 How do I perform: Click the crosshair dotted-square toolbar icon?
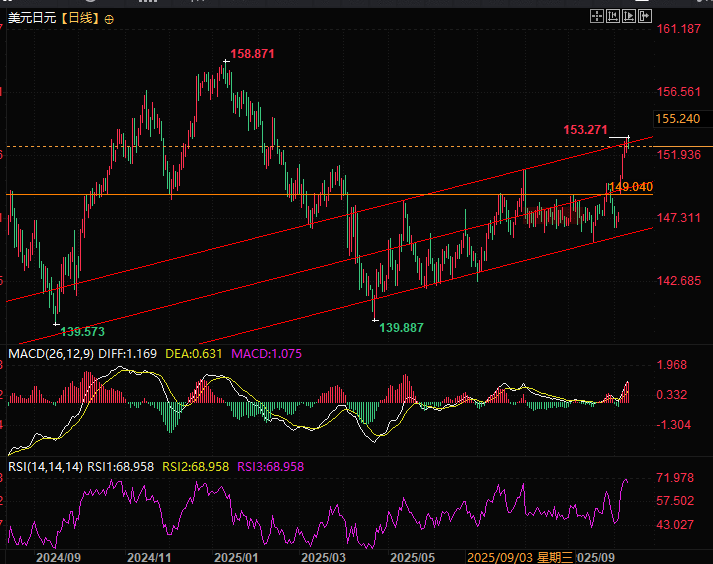tap(597, 16)
